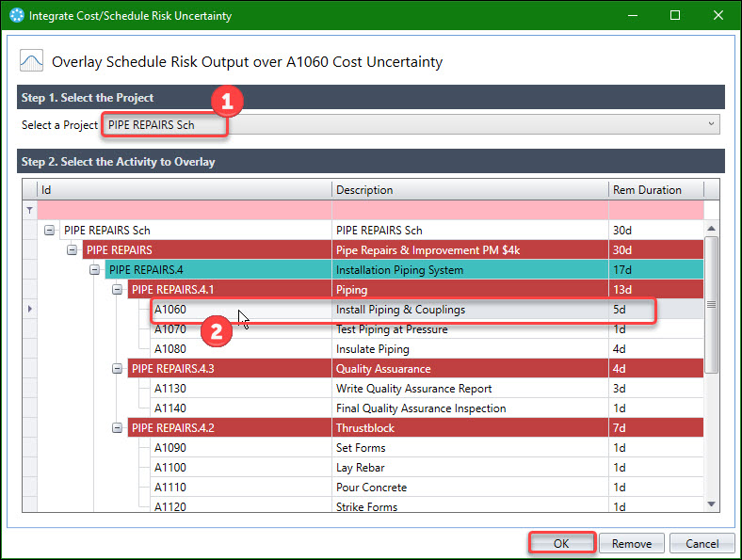Minimize the dialog window
The height and width of the screenshot is (560, 742).
coord(633,15)
